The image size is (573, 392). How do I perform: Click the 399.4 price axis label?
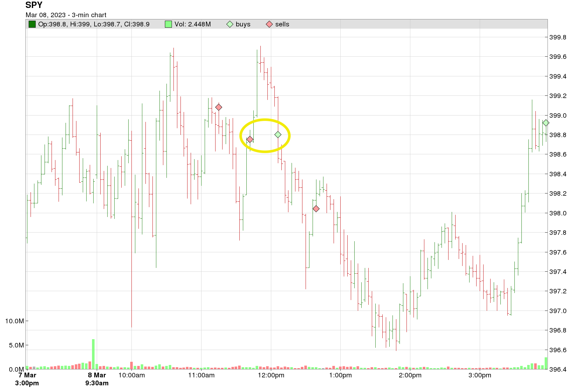coord(558,76)
